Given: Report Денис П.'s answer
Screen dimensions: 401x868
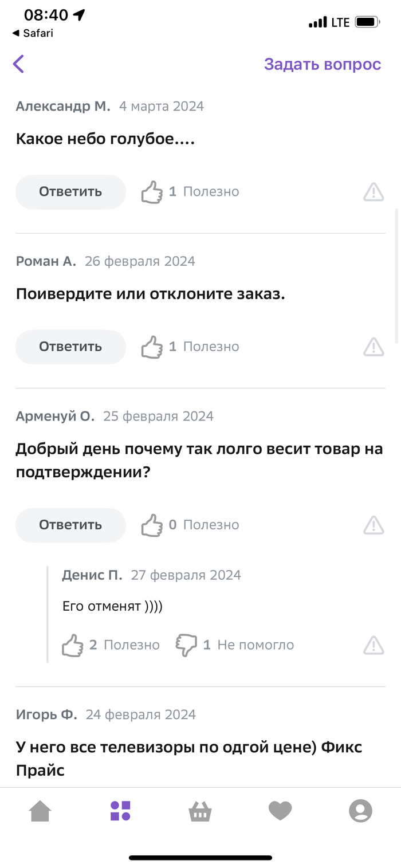Looking at the screenshot, I should click(374, 645).
